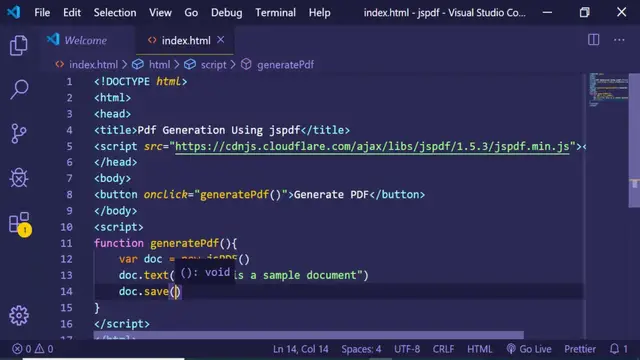Open the File menu
Viewport: 640px width, 360px height.
pyautogui.click(x=42, y=13)
